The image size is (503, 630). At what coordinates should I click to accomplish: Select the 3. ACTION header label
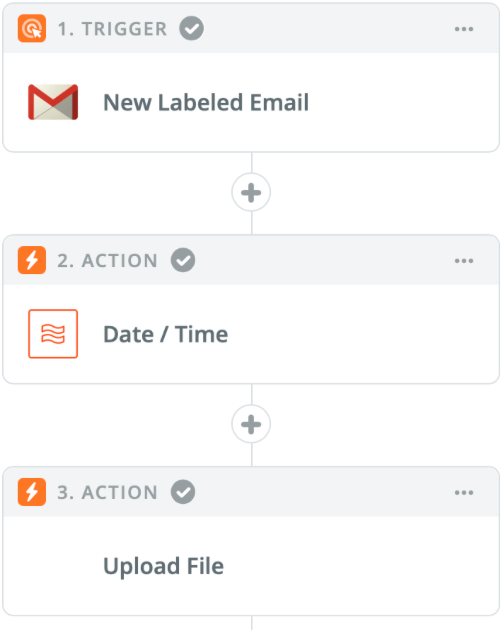(107, 493)
